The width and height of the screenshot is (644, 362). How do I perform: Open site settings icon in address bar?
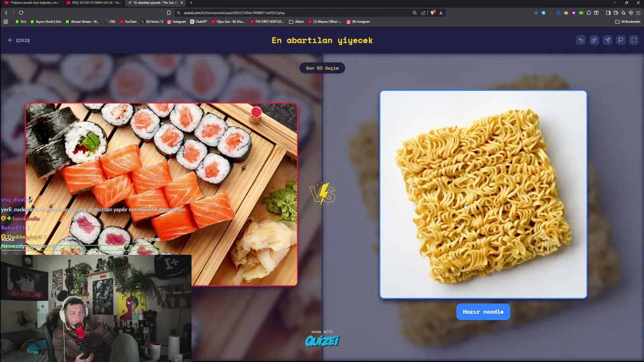tap(179, 13)
